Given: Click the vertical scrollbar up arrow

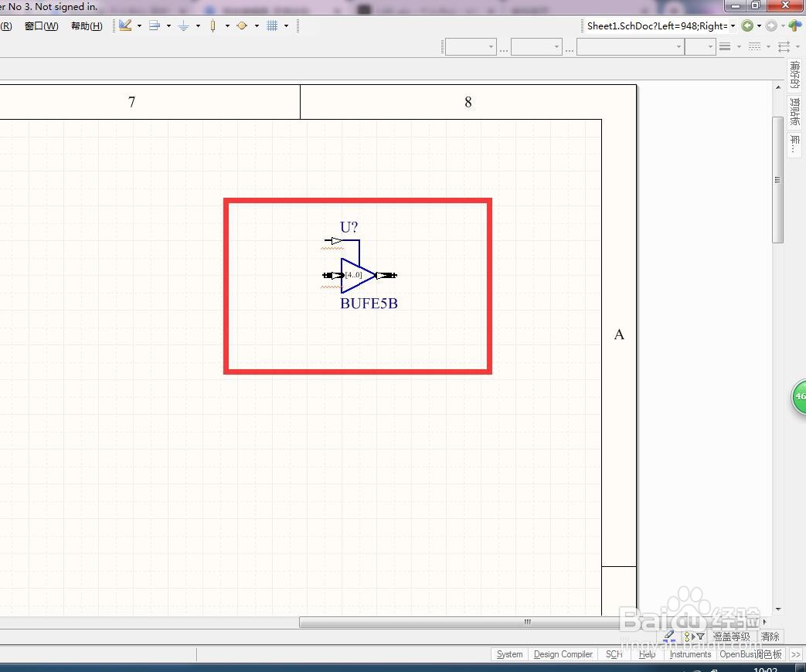Looking at the screenshot, I should [777, 87].
